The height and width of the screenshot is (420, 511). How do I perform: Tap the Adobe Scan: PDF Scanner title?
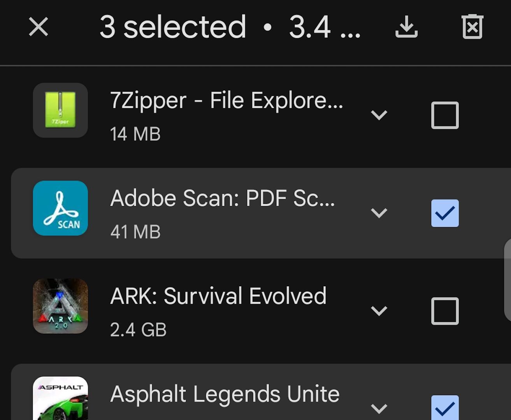pyautogui.click(x=223, y=198)
